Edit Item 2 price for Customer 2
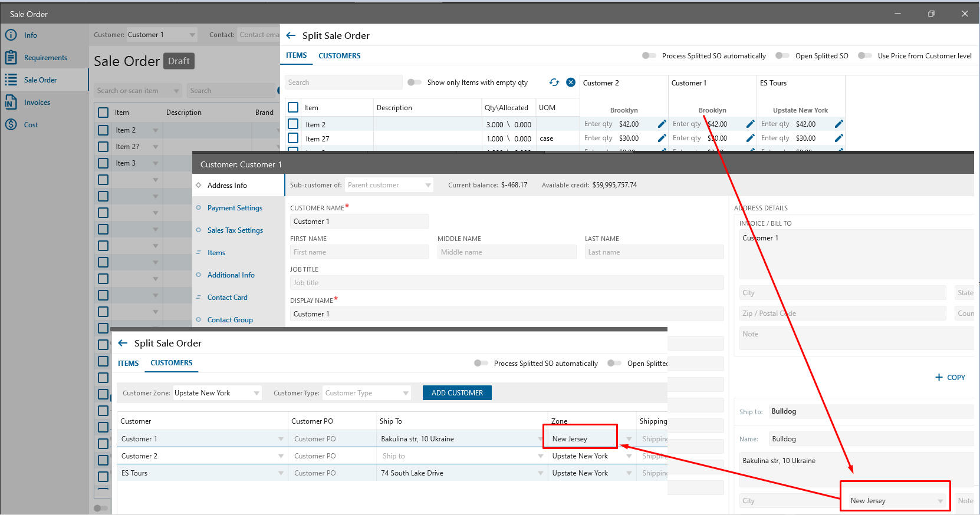Image resolution: width=980 pixels, height=515 pixels. tap(662, 124)
